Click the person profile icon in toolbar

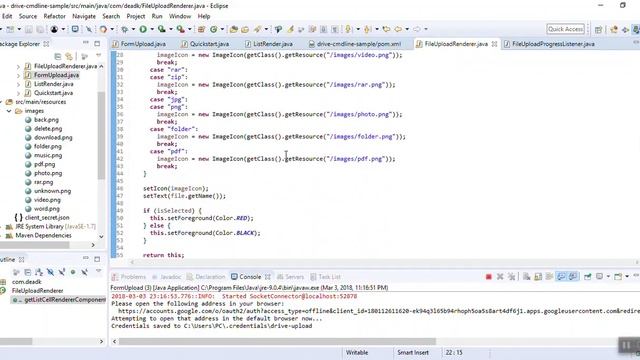tap(54, 29)
